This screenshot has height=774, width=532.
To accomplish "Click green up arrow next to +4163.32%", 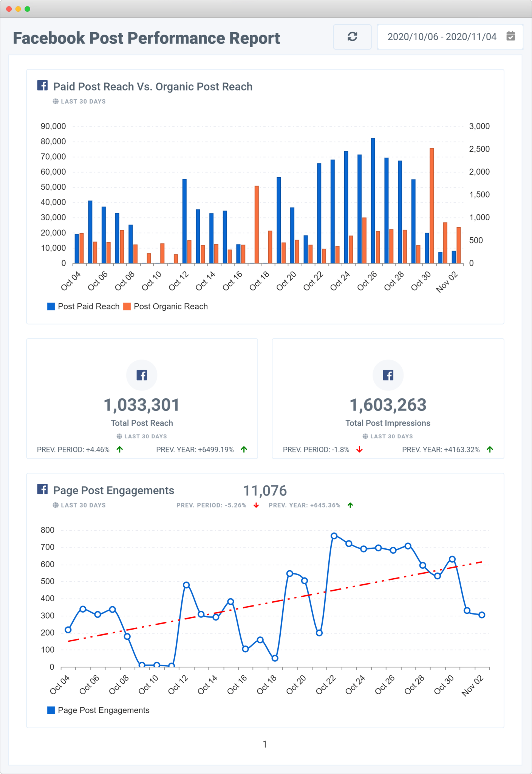I will [x=490, y=449].
